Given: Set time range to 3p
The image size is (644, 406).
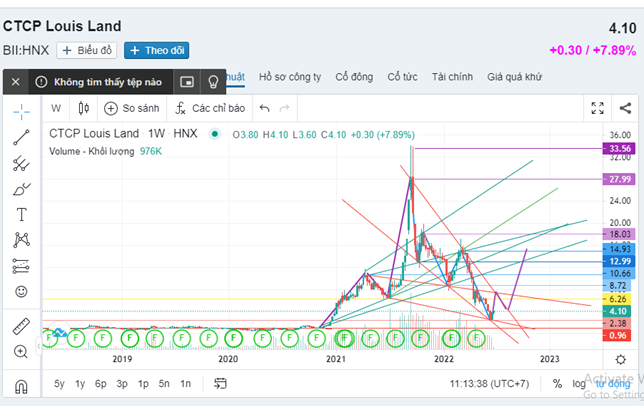Looking at the screenshot, I should click(x=122, y=384).
